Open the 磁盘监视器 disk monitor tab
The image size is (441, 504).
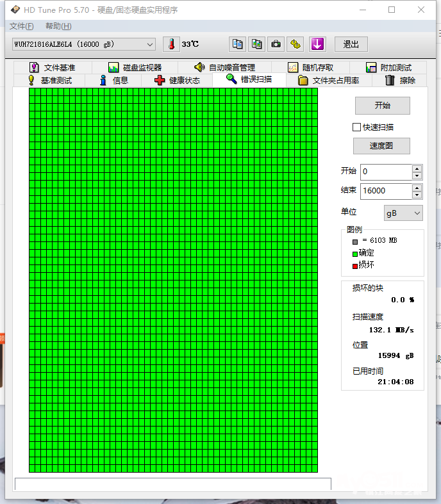coord(135,67)
